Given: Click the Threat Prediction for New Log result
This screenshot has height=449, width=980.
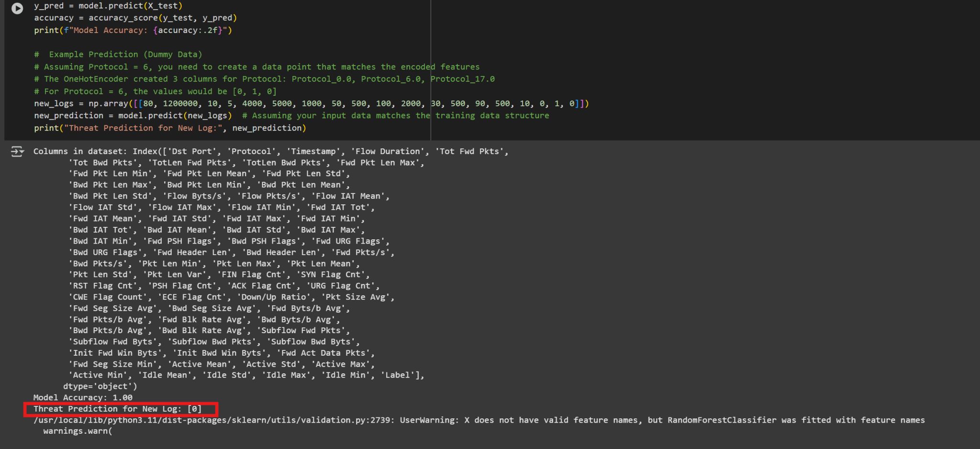Looking at the screenshot, I should (x=118, y=409).
